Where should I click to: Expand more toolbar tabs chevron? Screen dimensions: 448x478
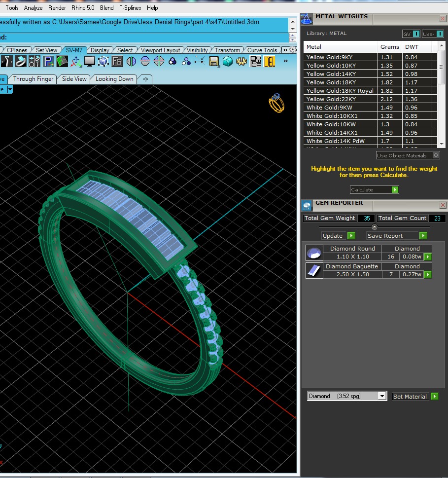click(285, 50)
